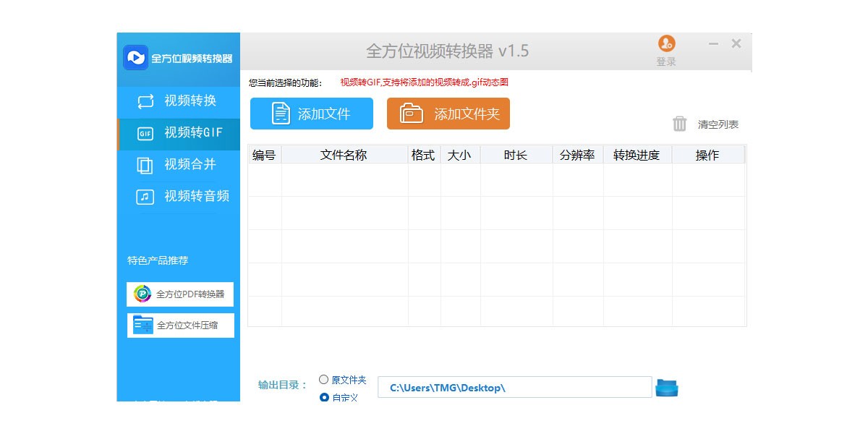Open the login user avatar icon
The image size is (868, 434).
tap(666, 43)
